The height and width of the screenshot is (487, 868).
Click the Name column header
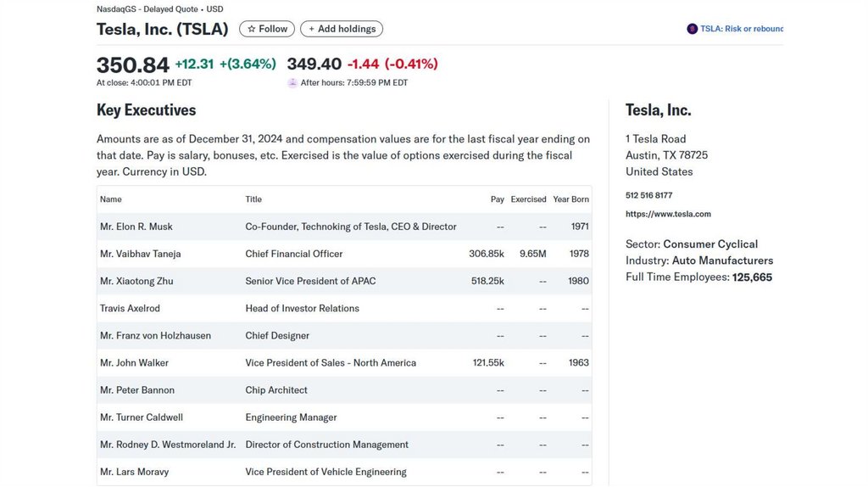click(x=111, y=199)
